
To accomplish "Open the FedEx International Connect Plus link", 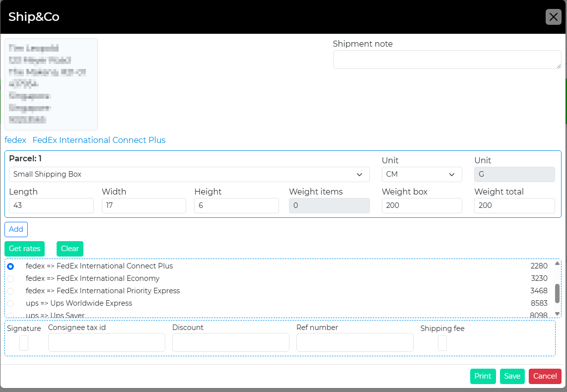I will (99, 140).
